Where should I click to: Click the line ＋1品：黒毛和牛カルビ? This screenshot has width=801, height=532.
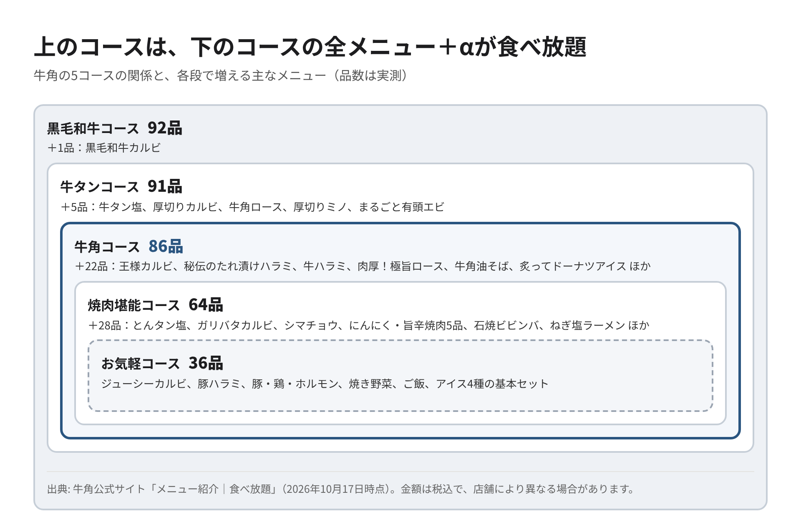[104, 148]
